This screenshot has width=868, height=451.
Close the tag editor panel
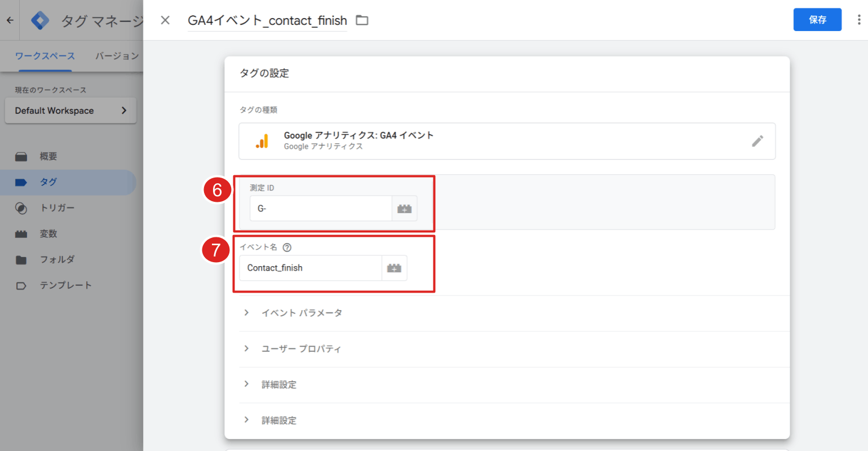(x=165, y=20)
